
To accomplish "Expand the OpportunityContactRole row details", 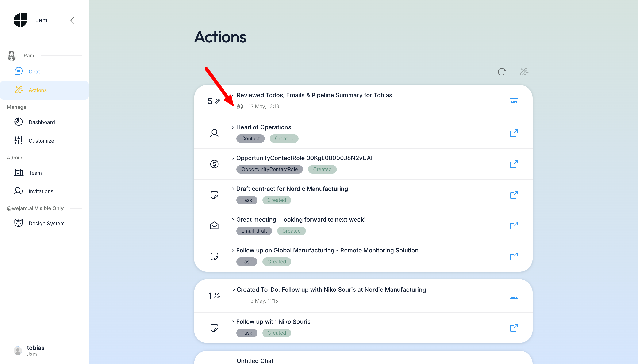I will point(233,158).
